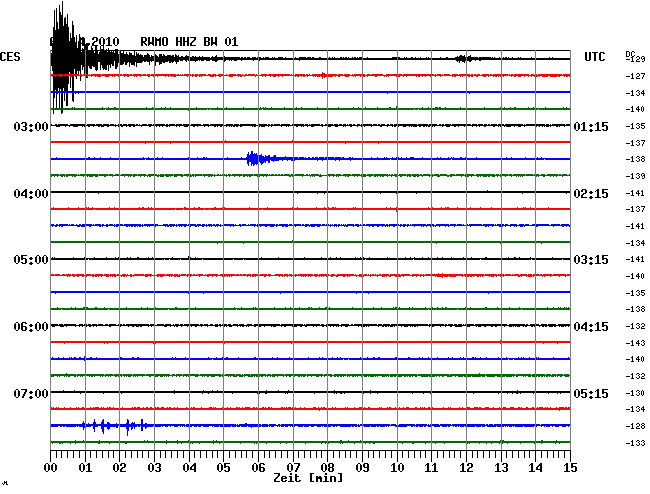Screen dimensions: 650x494
Task: Select the DC value -128
Action: pyautogui.click(x=635, y=426)
